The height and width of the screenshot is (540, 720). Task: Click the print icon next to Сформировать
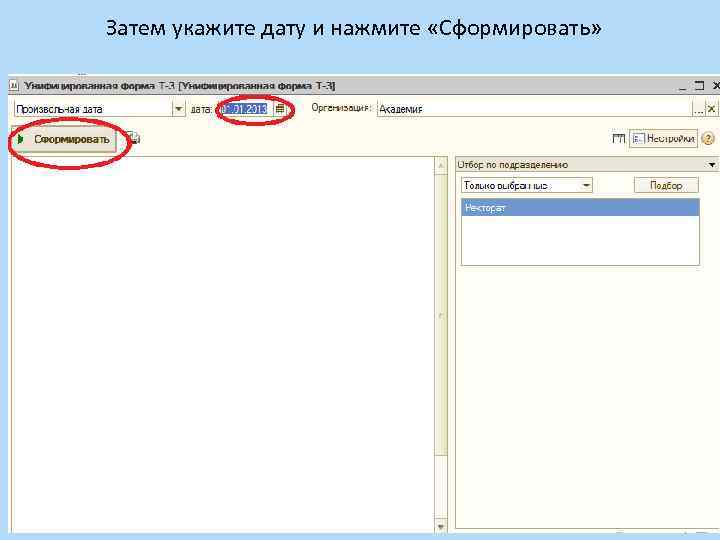click(133, 138)
